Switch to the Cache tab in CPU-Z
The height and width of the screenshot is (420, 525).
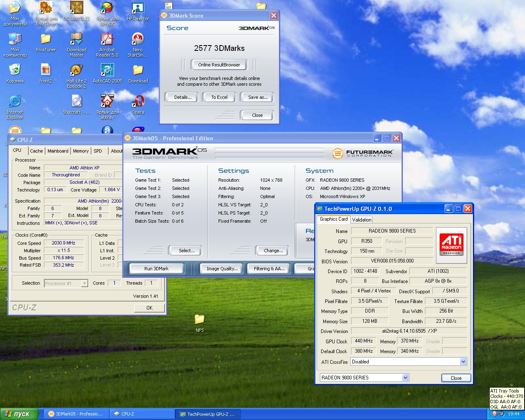(36, 151)
